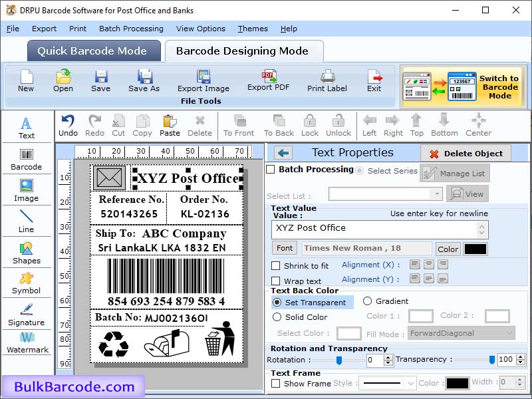The height and width of the screenshot is (399, 532).
Task: Select the Symbol tool
Action: [27, 284]
